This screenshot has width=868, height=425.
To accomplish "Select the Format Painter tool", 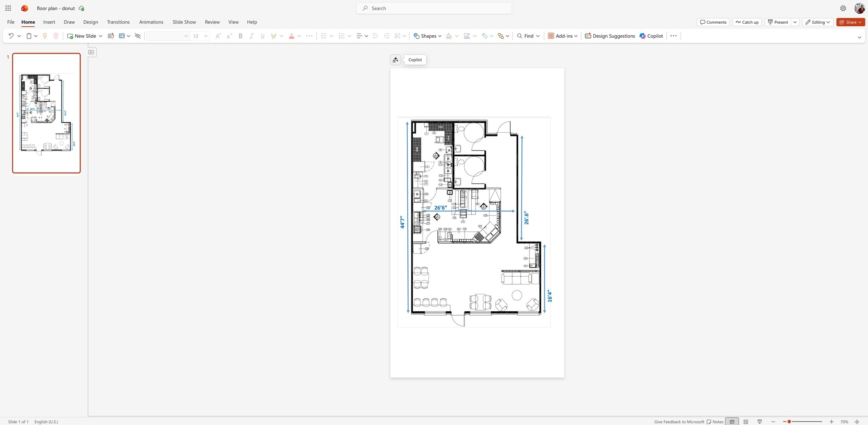I will pyautogui.click(x=45, y=36).
